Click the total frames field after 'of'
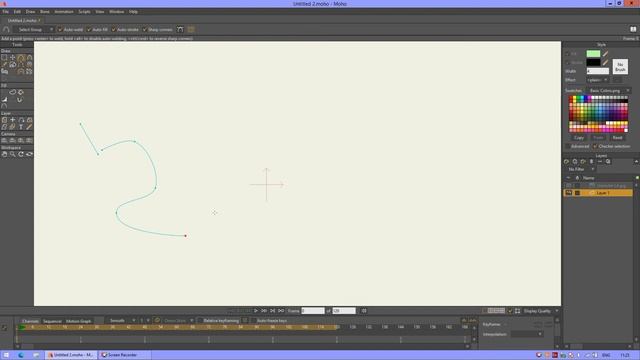Image resolution: width=640 pixels, height=360 pixels. tap(344, 311)
